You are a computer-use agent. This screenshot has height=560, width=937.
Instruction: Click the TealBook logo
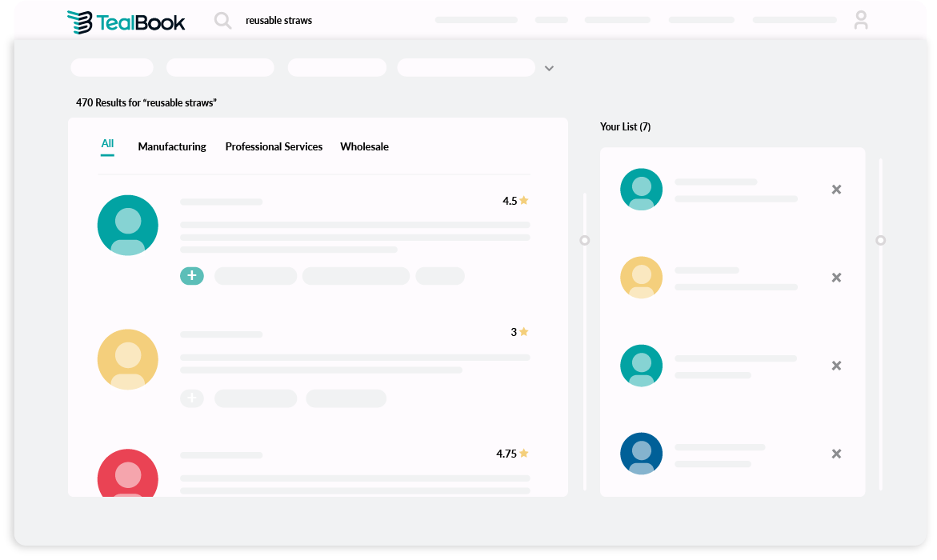click(x=126, y=20)
